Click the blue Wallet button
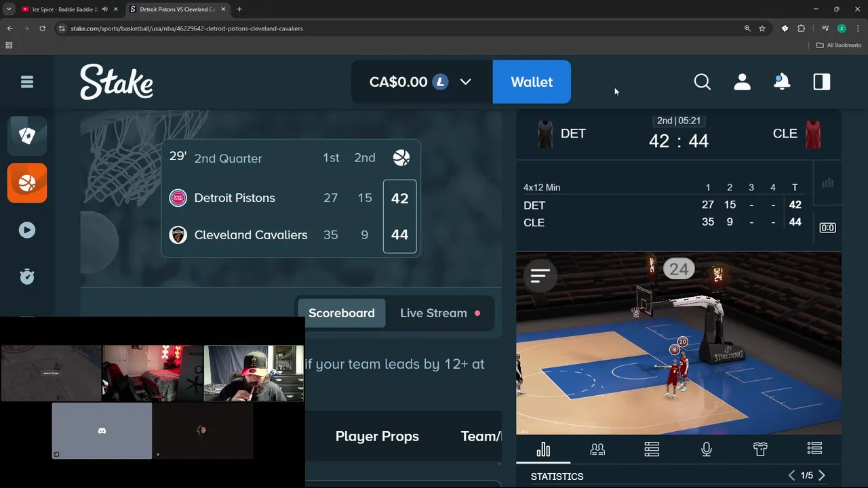Screen dimensions: 868x488 pyautogui.click(x=532, y=82)
